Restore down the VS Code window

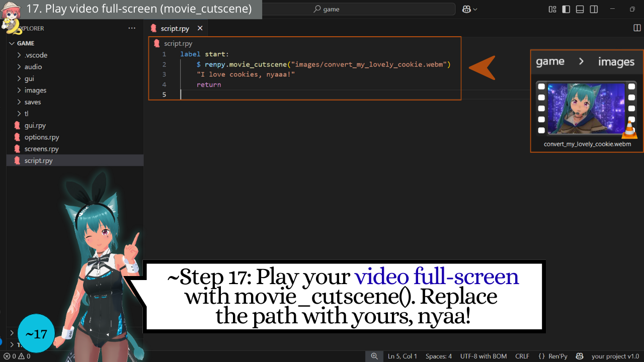(632, 9)
